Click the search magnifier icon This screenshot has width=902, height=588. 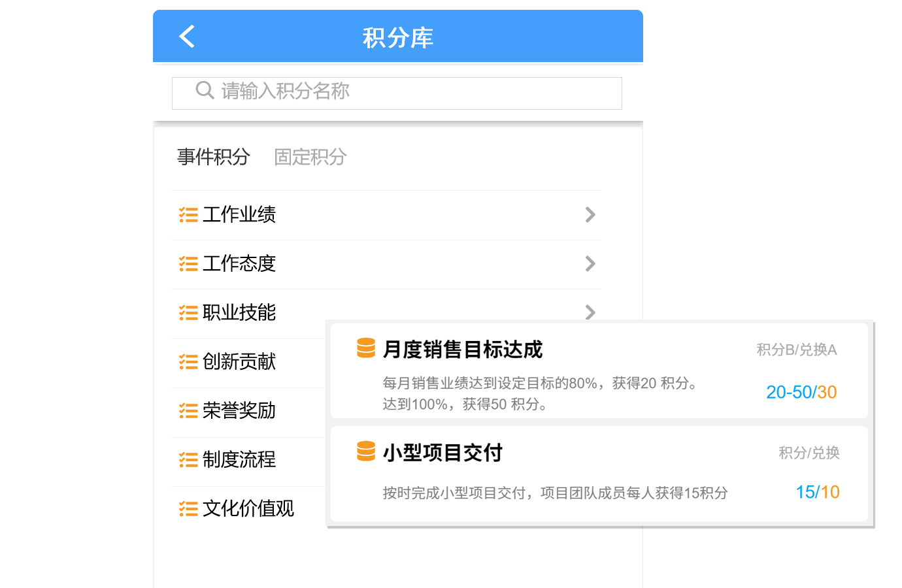tap(204, 91)
